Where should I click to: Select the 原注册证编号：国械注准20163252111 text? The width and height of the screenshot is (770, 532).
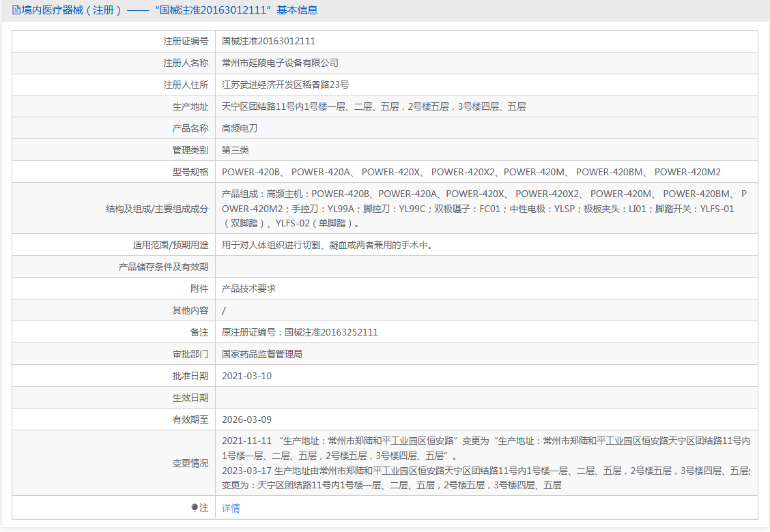300,332
